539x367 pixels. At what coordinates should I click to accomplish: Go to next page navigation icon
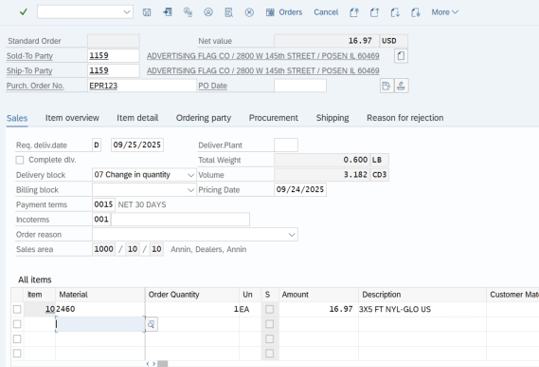tap(395, 12)
